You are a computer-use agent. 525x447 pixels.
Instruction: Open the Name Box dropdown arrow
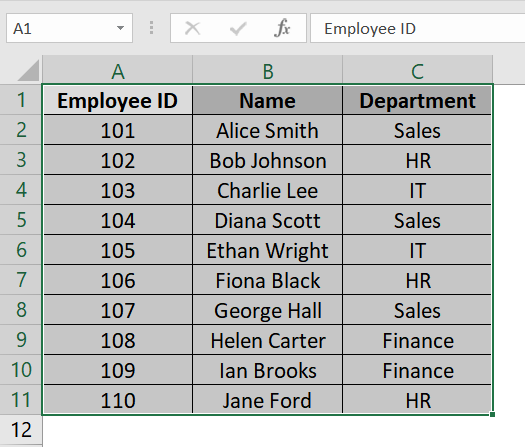(120, 28)
